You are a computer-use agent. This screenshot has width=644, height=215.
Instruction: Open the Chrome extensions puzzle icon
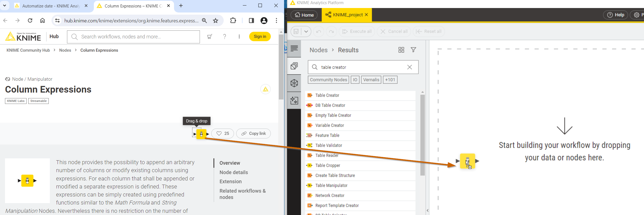(x=233, y=20)
